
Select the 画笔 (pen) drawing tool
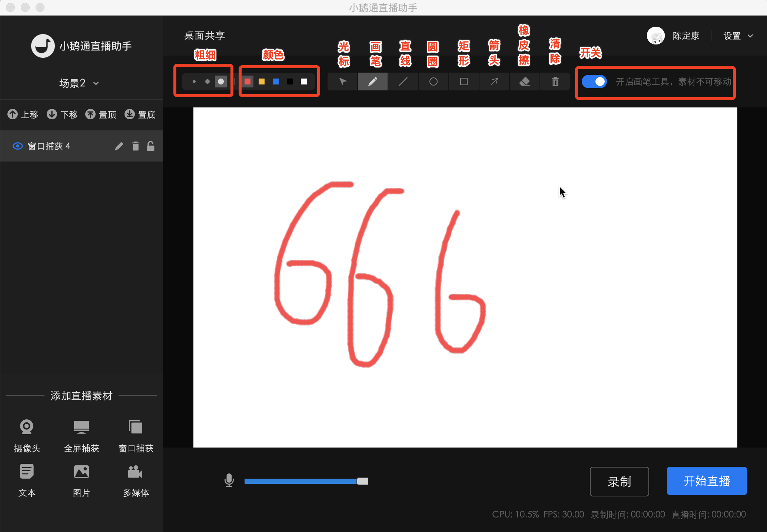coord(372,82)
